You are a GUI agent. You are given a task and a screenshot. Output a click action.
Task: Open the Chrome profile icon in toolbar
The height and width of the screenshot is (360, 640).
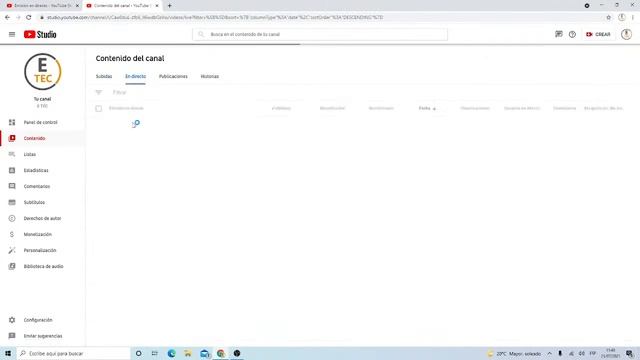pyautogui.click(x=622, y=18)
